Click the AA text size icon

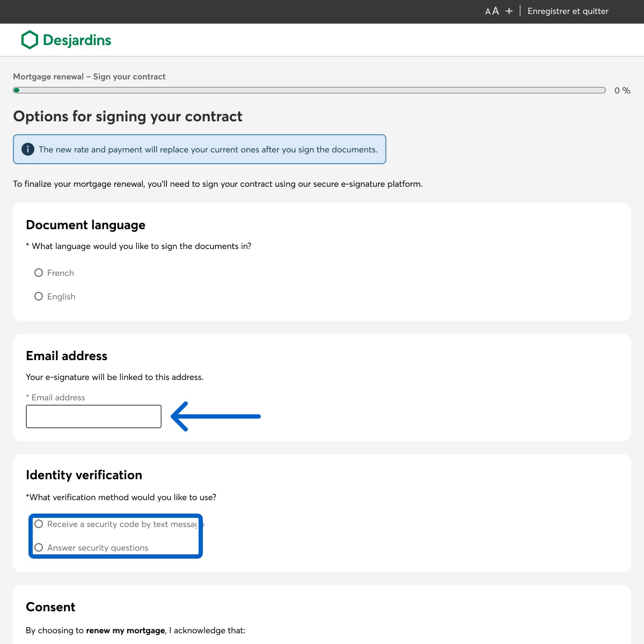point(492,11)
